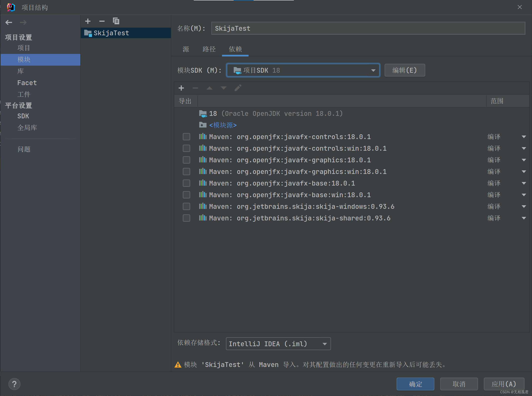Remove selected module with minus icon
Screen dimensions: 532x396
point(102,21)
